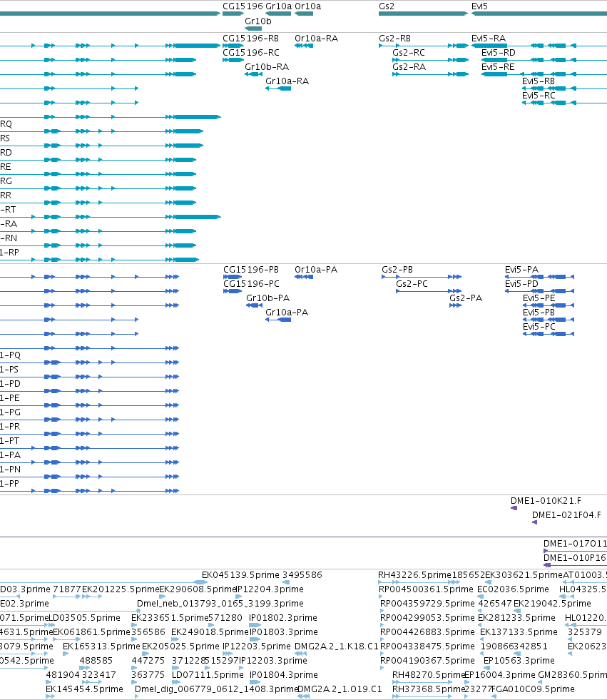This screenshot has height=700, width=607.
Task: Click the Gs2-RA transcript label
Action: pyautogui.click(x=409, y=67)
